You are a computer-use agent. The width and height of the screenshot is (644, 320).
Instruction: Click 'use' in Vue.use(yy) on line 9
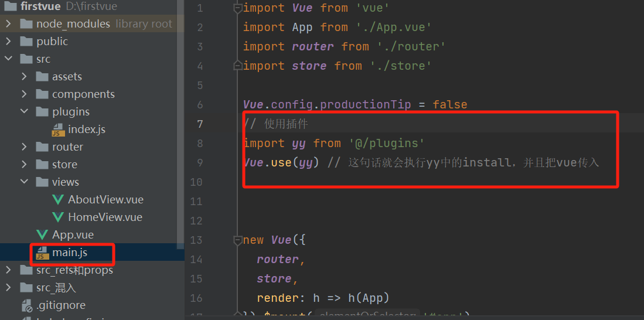[x=281, y=163]
